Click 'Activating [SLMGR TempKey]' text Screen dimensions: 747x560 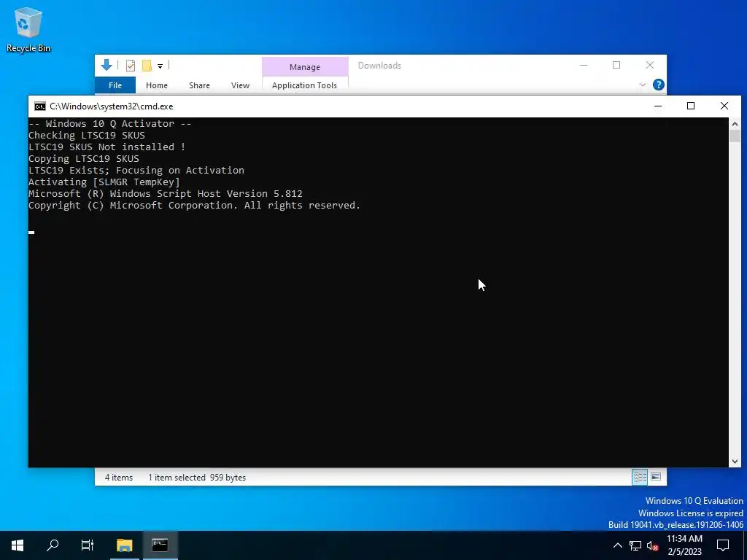click(104, 182)
